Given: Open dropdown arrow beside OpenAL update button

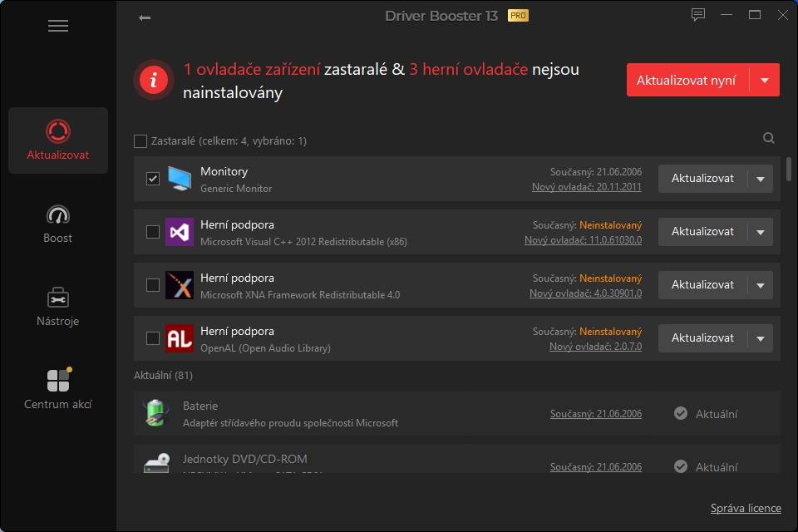Looking at the screenshot, I should [x=760, y=338].
